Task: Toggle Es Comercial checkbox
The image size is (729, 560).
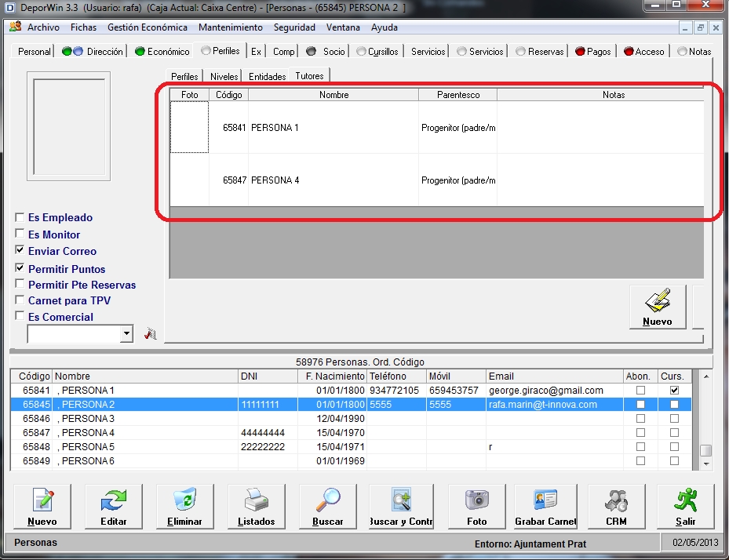Action: [20, 316]
